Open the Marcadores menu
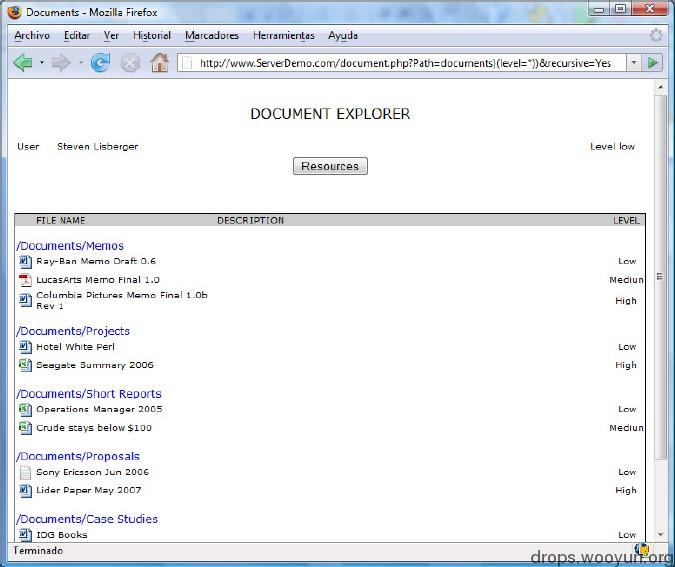This screenshot has width=675, height=567. [212, 36]
